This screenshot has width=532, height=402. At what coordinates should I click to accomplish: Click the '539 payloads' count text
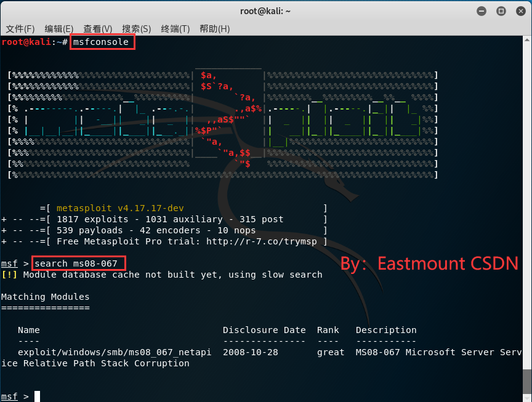(x=89, y=230)
